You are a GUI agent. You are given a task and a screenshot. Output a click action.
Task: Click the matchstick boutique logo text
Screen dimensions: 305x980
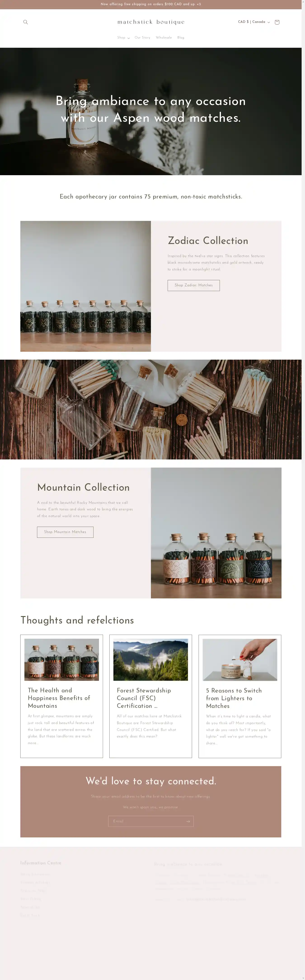tap(151, 22)
